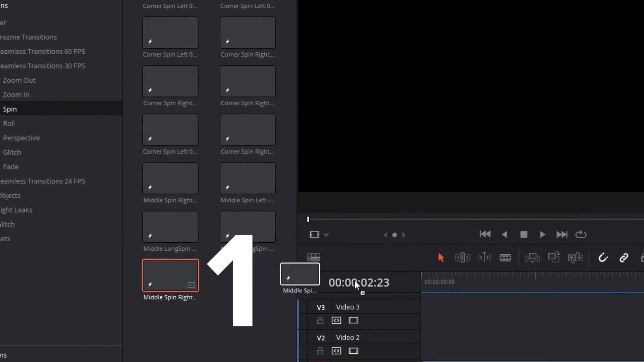Open Timeline View Options icon
Screen dimensions: 644x362
coord(313,257)
